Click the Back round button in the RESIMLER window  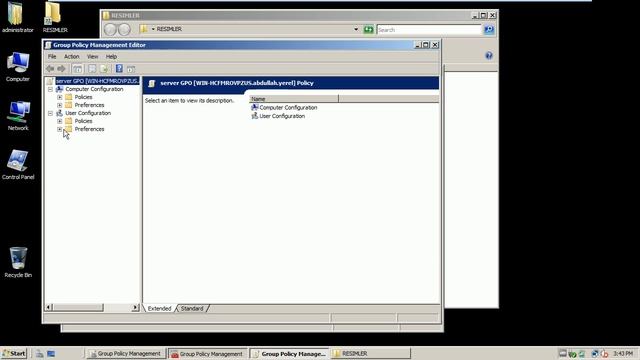[x=110, y=29]
